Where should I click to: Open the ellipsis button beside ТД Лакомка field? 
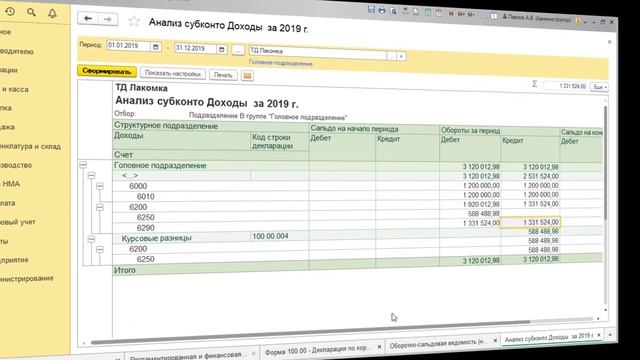[x=391, y=56]
